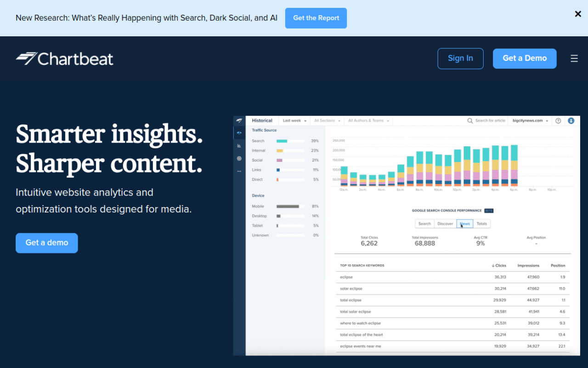Click the Internal traffic source label
588x368 pixels.
click(x=258, y=151)
